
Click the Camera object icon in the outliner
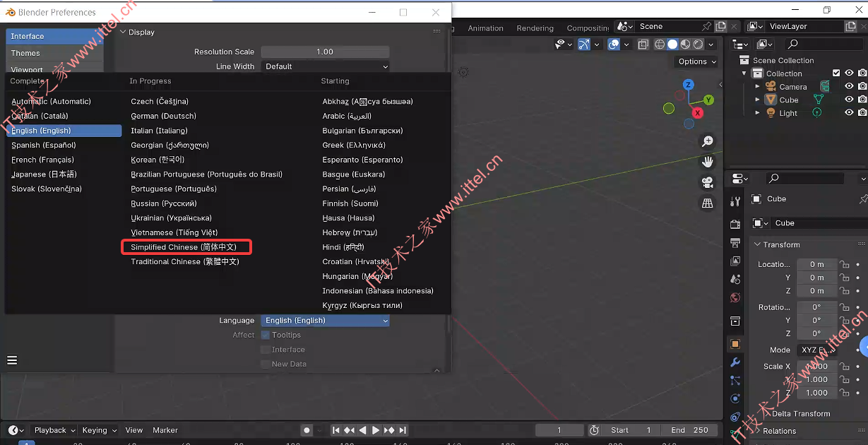(771, 87)
